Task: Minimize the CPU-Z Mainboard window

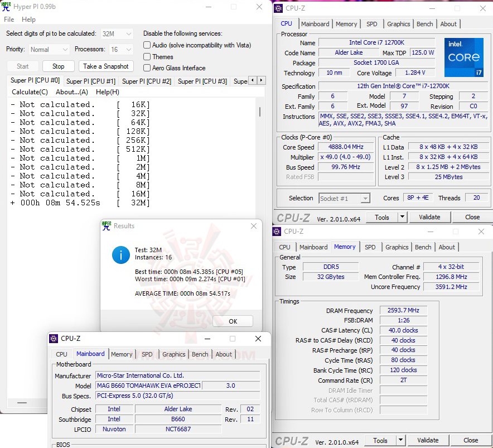Action: tap(207, 339)
